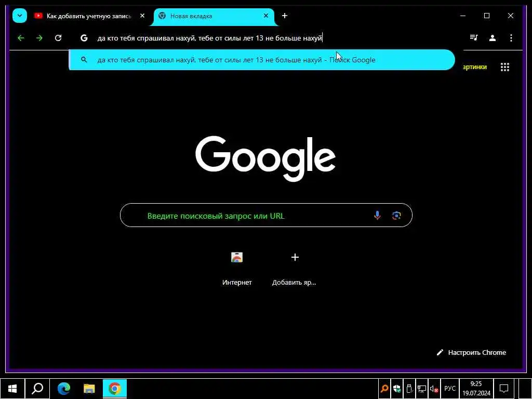Open File Explorer from the taskbar

(x=89, y=389)
